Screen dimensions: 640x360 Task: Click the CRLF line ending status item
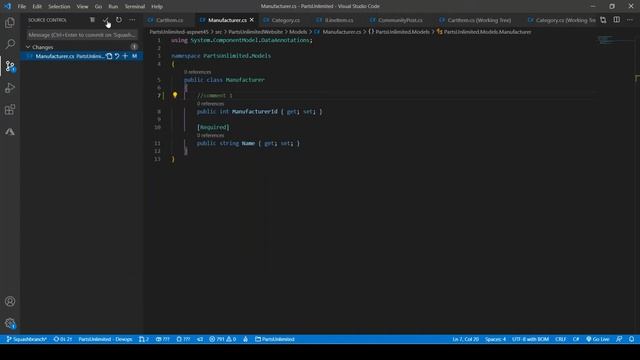click(560, 339)
